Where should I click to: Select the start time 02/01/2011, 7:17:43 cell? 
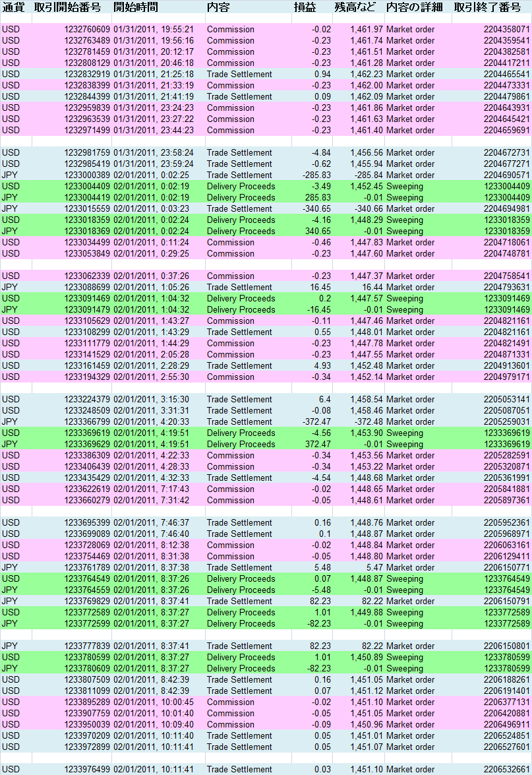click(151, 489)
